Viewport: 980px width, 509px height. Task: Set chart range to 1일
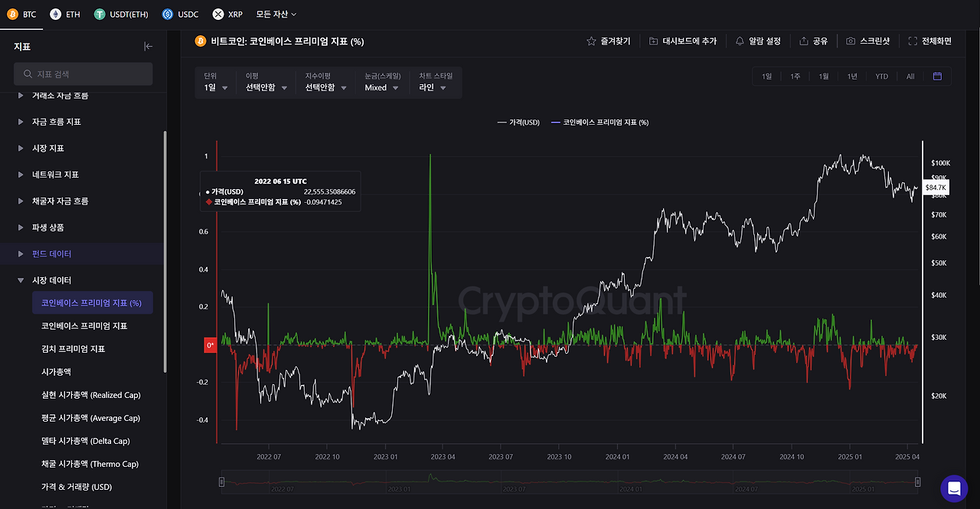766,77
